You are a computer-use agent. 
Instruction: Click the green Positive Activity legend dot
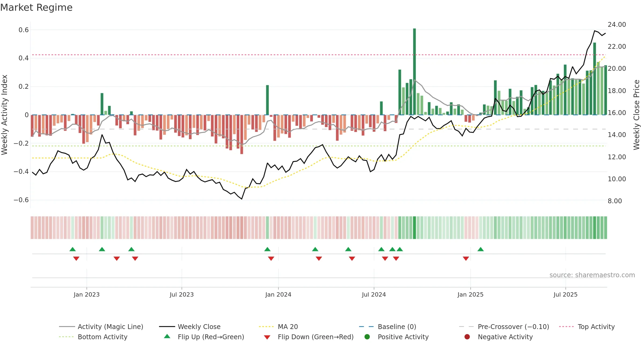[367, 337]
